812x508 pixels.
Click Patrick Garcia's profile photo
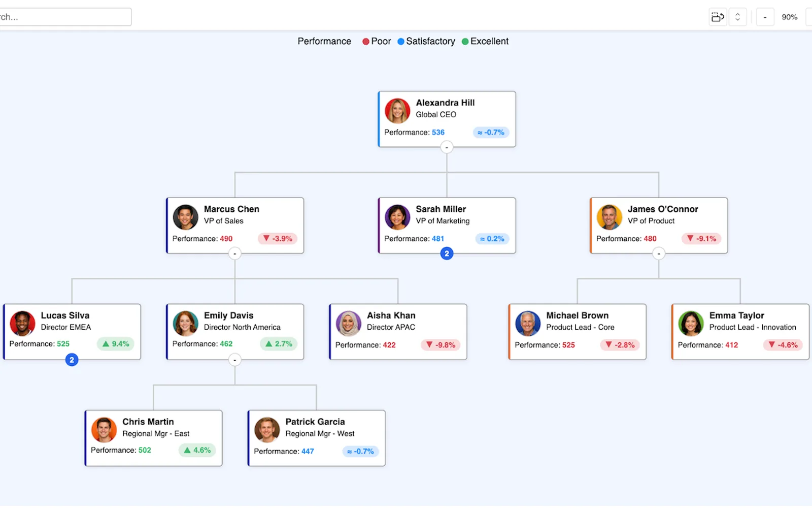[x=267, y=429]
